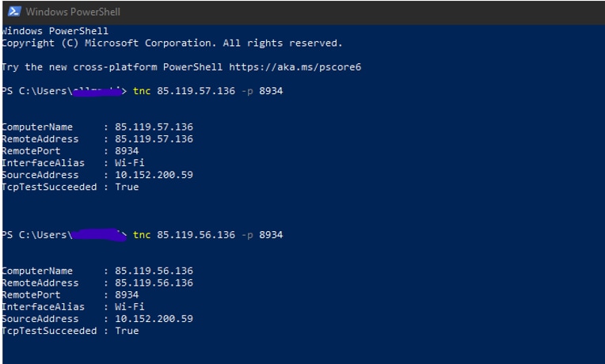Click the Microsoft Corporation copyright line
The height and width of the screenshot is (364, 605).
click(x=172, y=43)
